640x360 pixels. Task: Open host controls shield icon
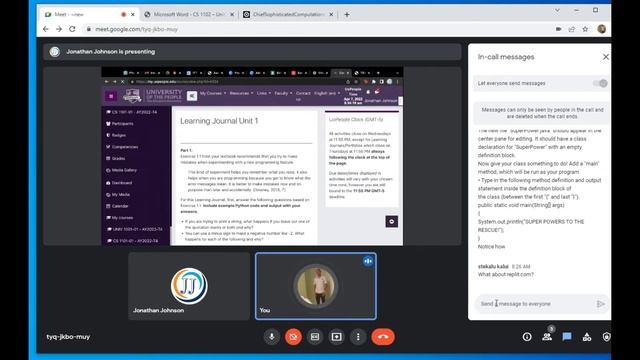coord(607,337)
